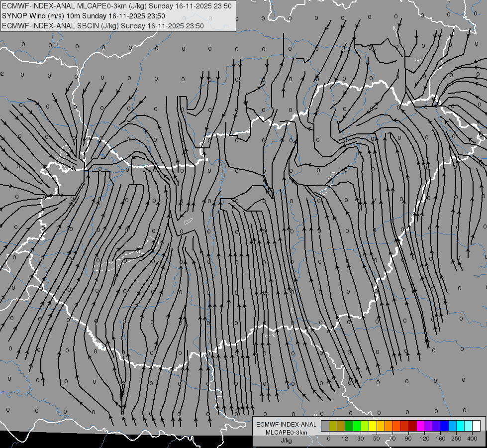This screenshot has width=487, height=448.
Task: Click the legend value 50
Action: [x=377, y=439]
